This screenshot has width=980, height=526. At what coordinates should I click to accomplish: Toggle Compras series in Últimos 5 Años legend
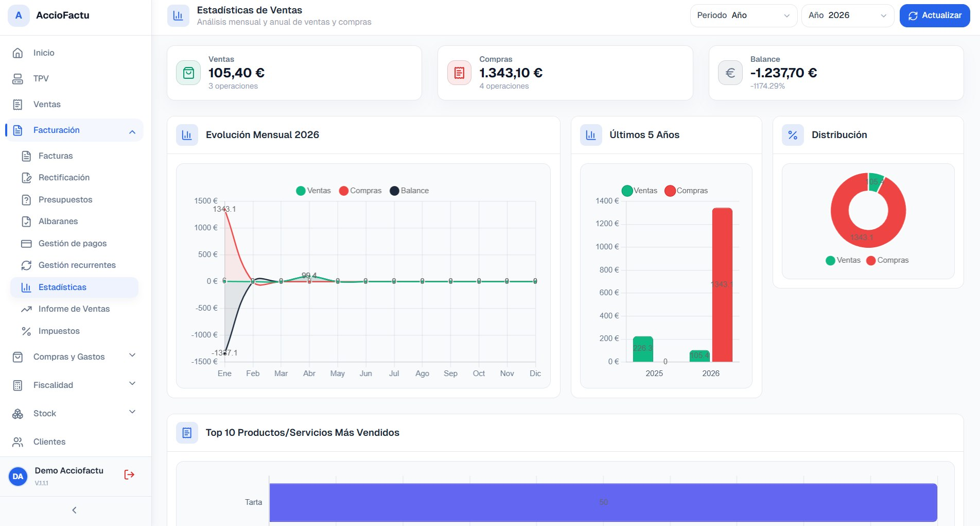pyautogui.click(x=686, y=191)
